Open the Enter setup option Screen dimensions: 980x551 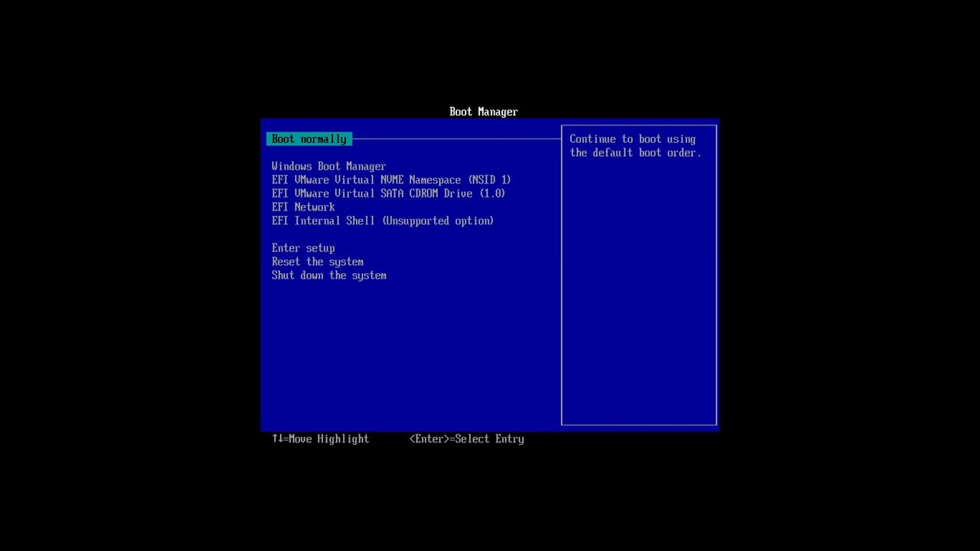click(303, 248)
